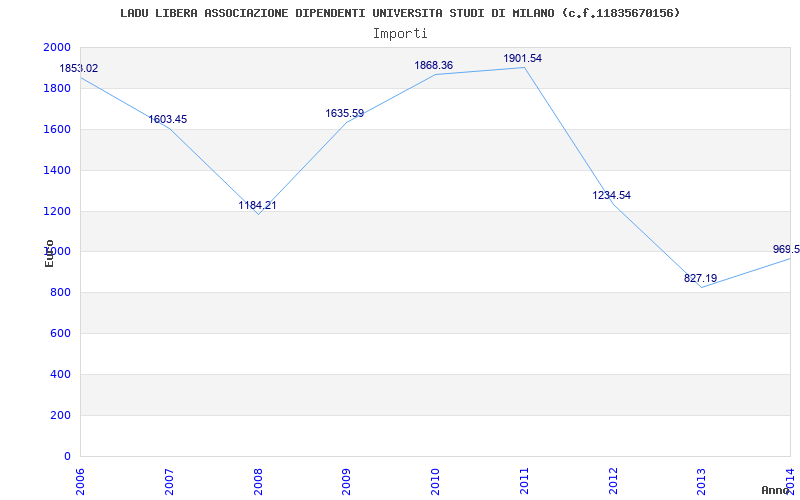Select the 2008 x-axis year label

tap(258, 482)
